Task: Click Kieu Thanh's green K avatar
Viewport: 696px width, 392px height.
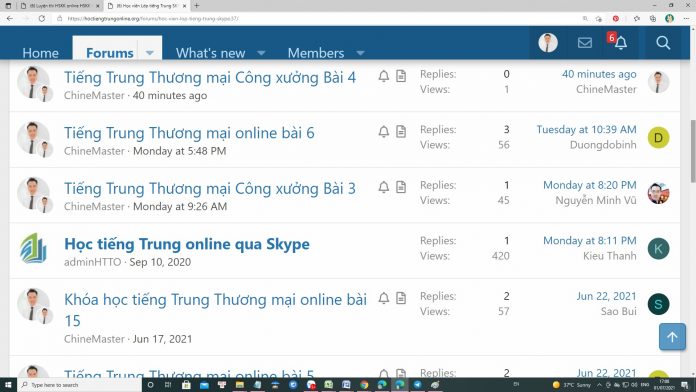Action: point(658,249)
